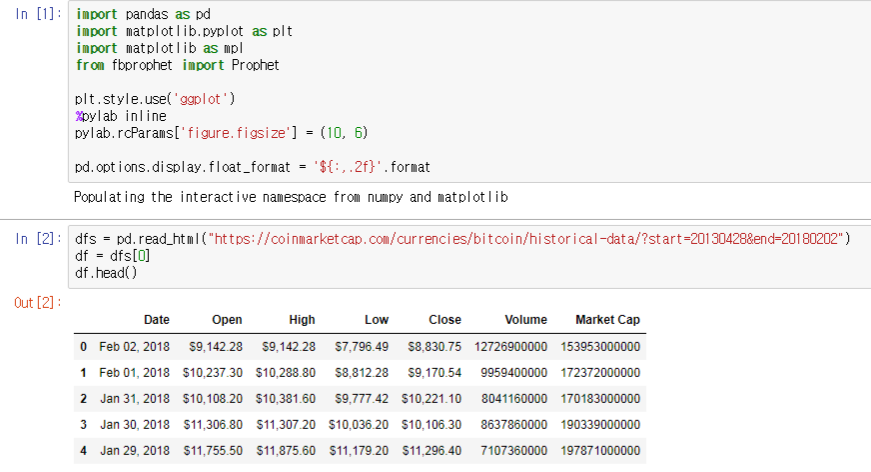
Task: Click the 'from fbprophet import Prophet' line
Action: tap(177, 65)
